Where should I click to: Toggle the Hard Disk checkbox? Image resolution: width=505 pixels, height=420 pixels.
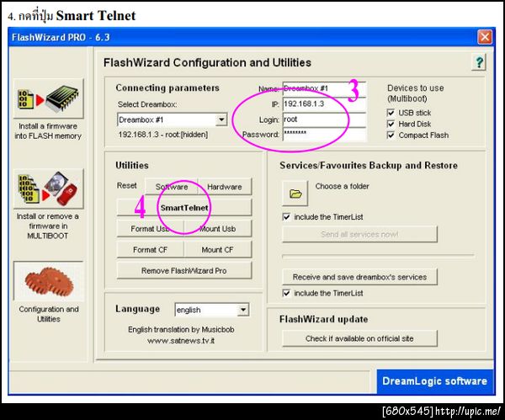click(391, 124)
